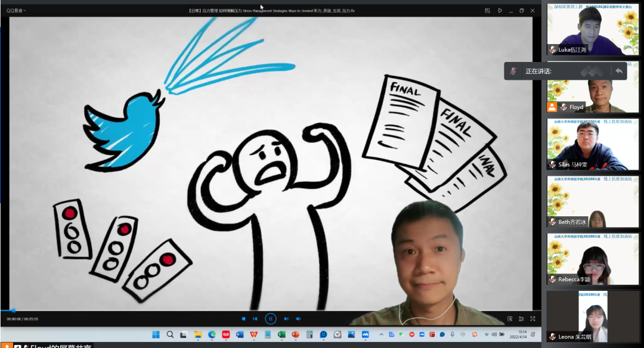644x348 pixels.
Task: Stop video playback in QQ Player
Action: pyautogui.click(x=243, y=319)
